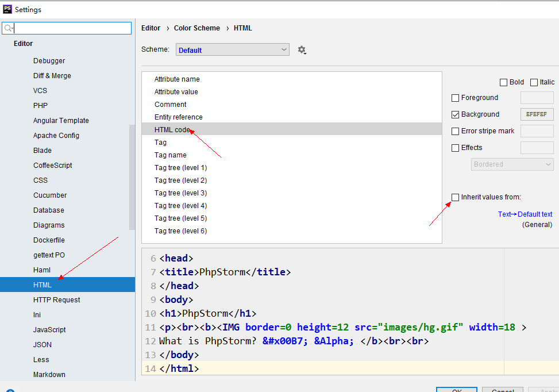The width and height of the screenshot is (559, 392).
Task: Click the Cancel button
Action: tap(503, 390)
